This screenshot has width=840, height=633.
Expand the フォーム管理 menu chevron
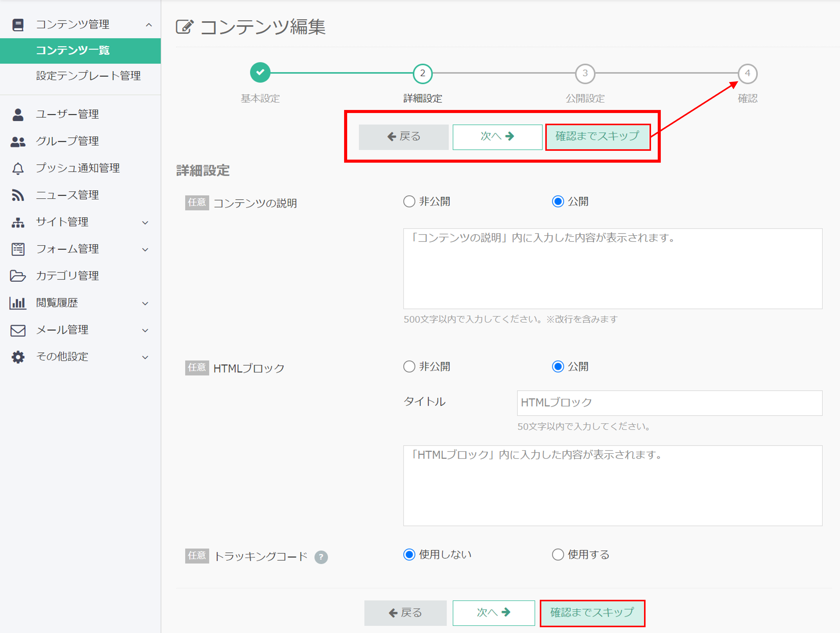point(145,250)
